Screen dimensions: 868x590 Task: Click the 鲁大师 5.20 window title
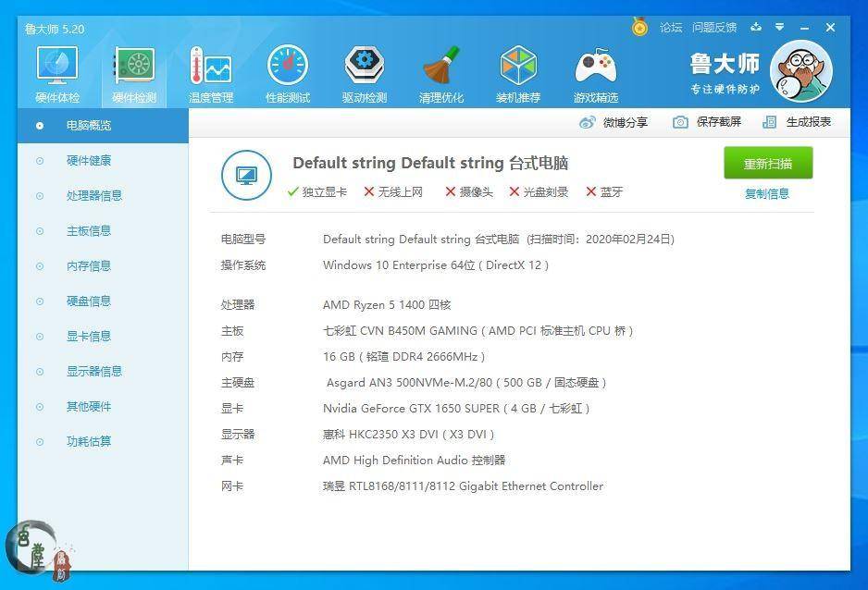pos(55,30)
